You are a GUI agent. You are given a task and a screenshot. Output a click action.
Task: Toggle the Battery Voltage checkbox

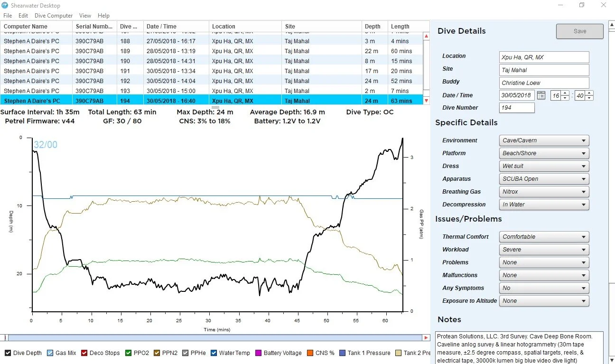258,353
